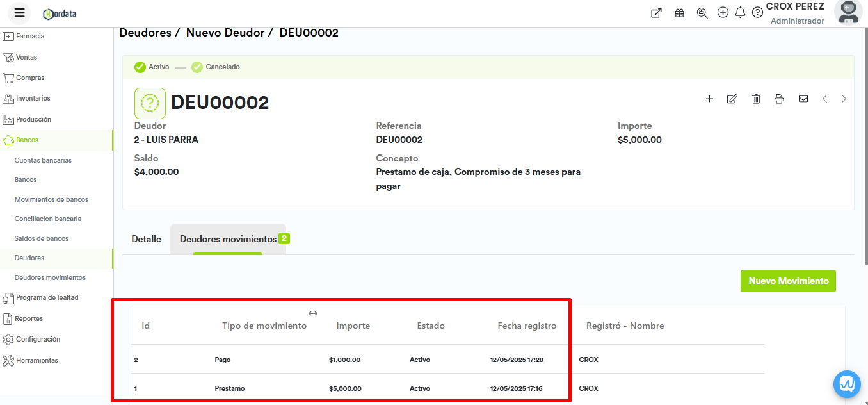
Task: Expand the Inventarios sidebar menu
Action: point(33,99)
